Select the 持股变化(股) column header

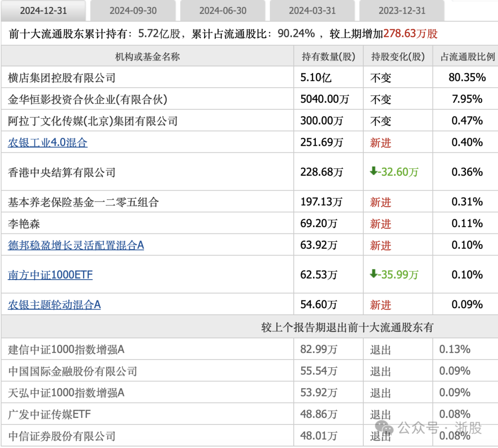tap(398, 57)
